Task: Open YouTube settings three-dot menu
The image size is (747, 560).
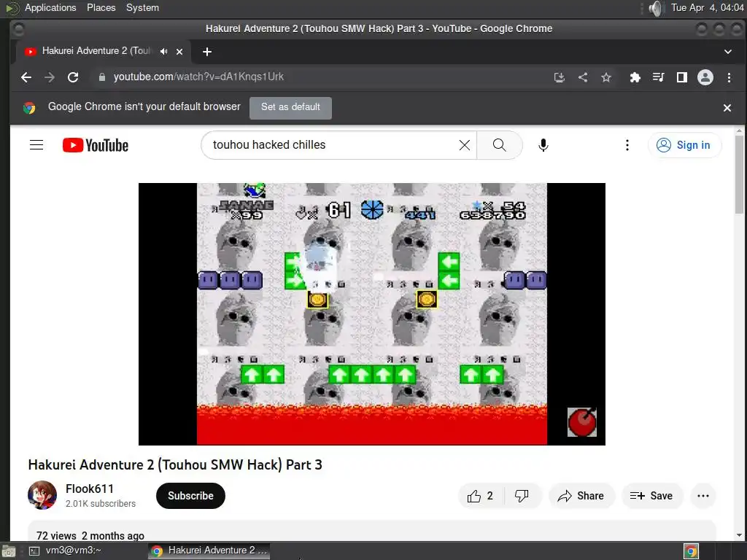Action: coord(627,145)
